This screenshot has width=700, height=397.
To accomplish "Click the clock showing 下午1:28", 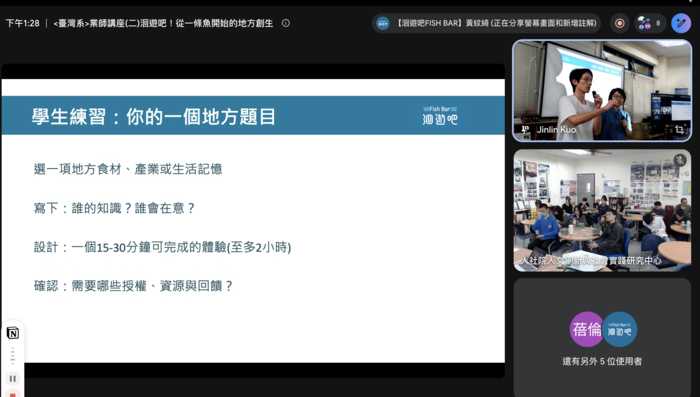I will 22,23.
